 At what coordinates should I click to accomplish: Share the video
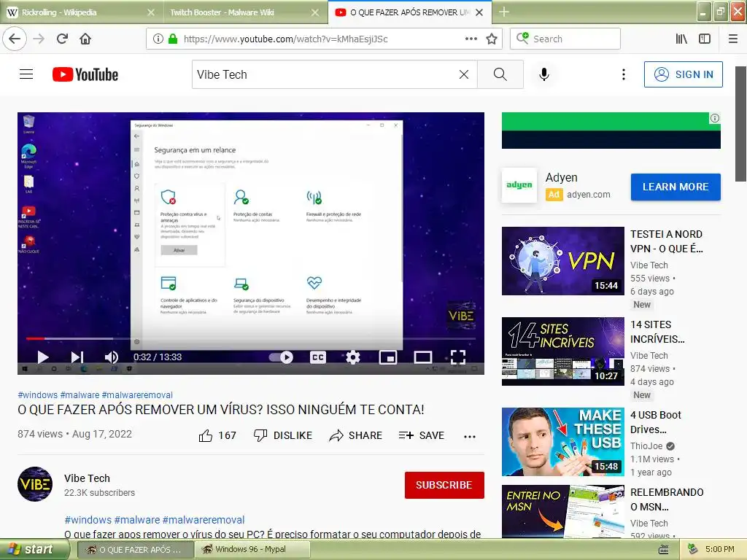pos(356,435)
